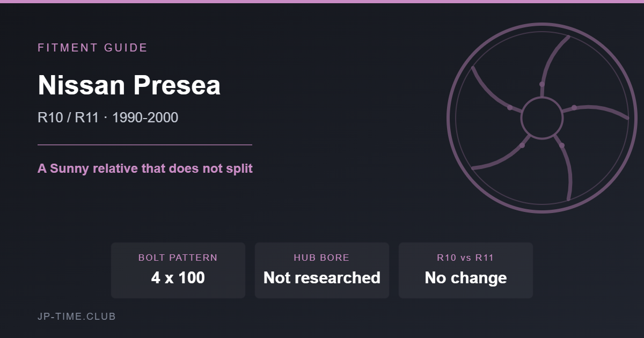This screenshot has width=644, height=338.
Task: Click the BOLT PATTERN label text
Action: click(x=178, y=258)
